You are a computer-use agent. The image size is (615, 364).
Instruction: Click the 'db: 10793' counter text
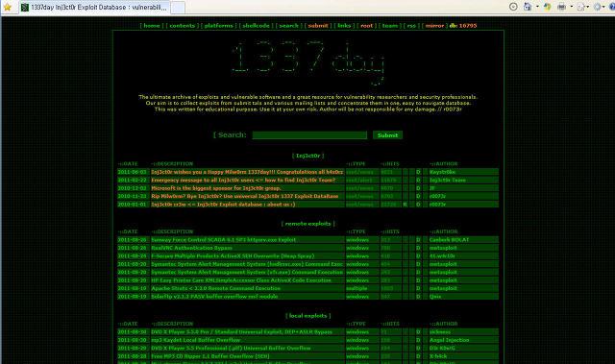[x=463, y=26]
